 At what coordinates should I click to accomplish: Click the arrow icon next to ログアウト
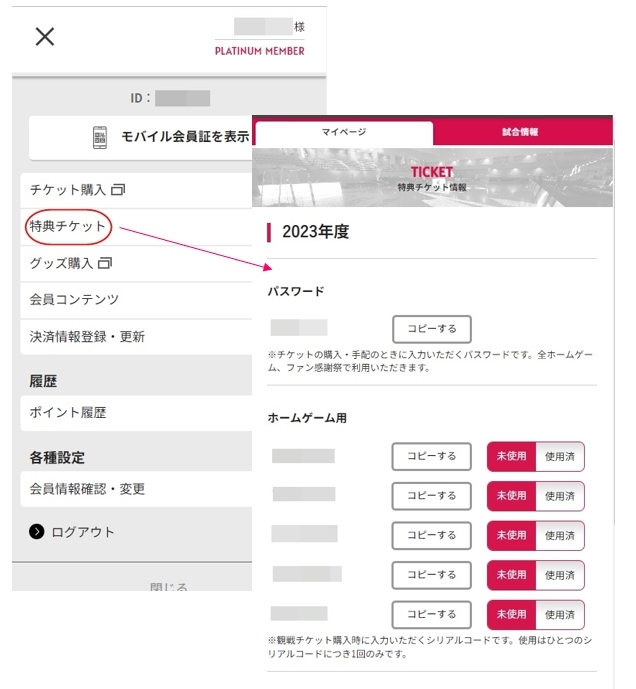tap(37, 532)
